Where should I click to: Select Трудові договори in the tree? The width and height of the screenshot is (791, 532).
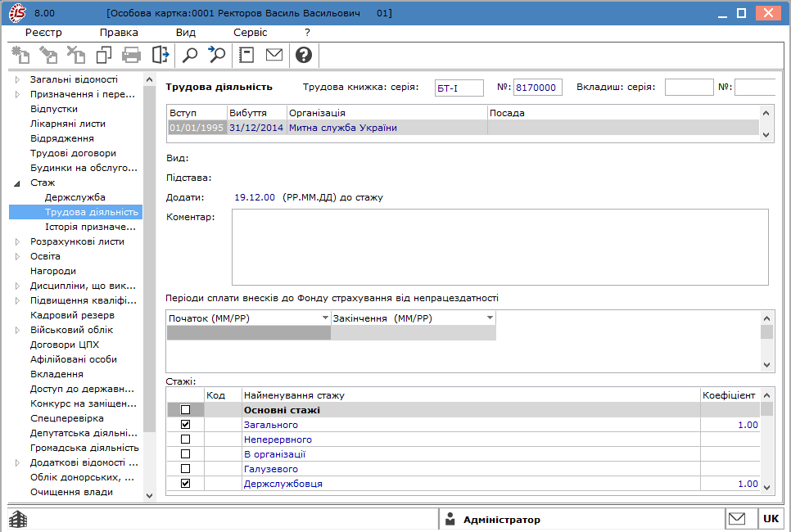pyautogui.click(x=73, y=153)
